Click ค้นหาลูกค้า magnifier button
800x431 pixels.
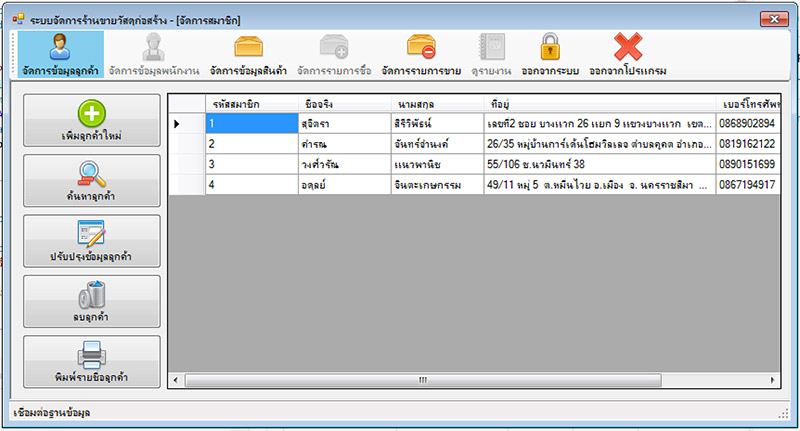pyautogui.click(x=91, y=180)
